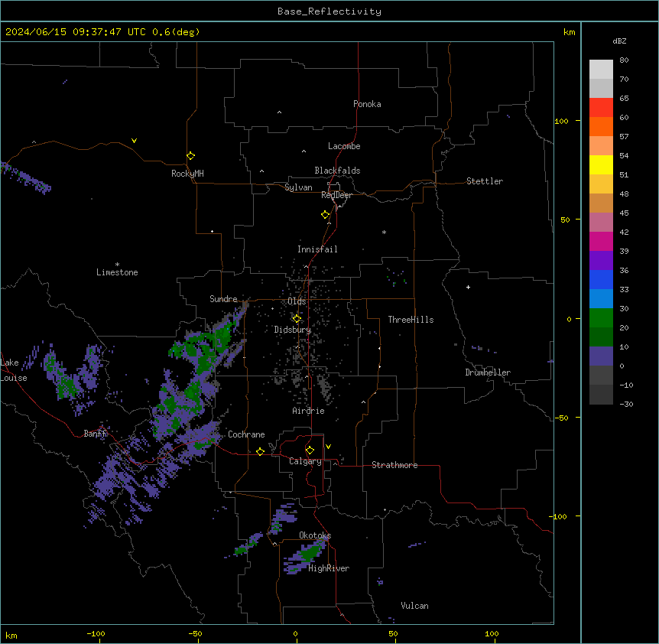Click the Calgary city label
Screen dimensions: 659x644
[x=305, y=461]
